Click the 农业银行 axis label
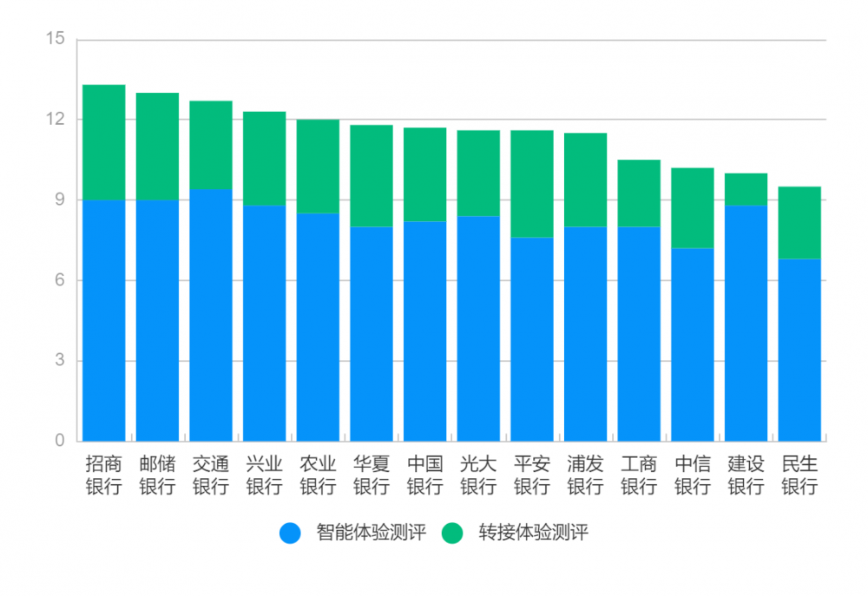 coord(319,475)
